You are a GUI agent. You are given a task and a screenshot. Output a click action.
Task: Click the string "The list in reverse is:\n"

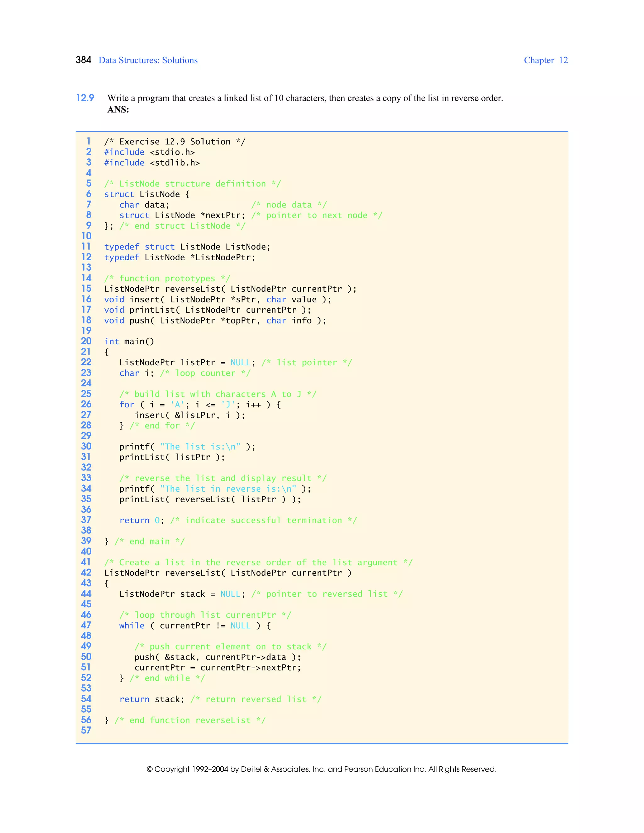pyautogui.click(x=228, y=489)
